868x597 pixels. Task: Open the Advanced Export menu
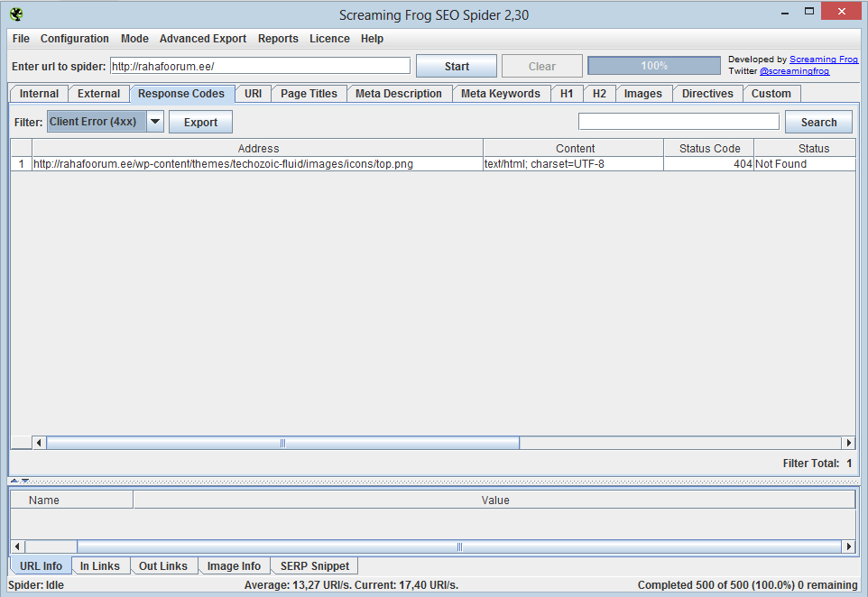[203, 39]
